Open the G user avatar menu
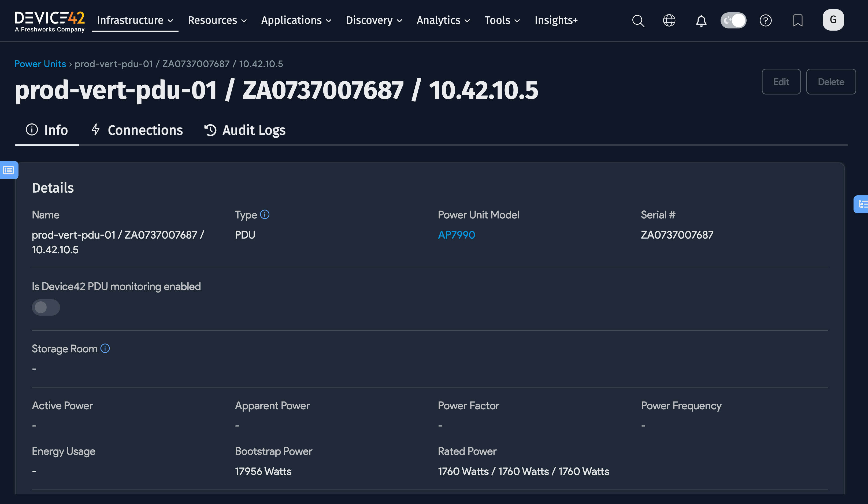The width and height of the screenshot is (868, 504). point(833,20)
